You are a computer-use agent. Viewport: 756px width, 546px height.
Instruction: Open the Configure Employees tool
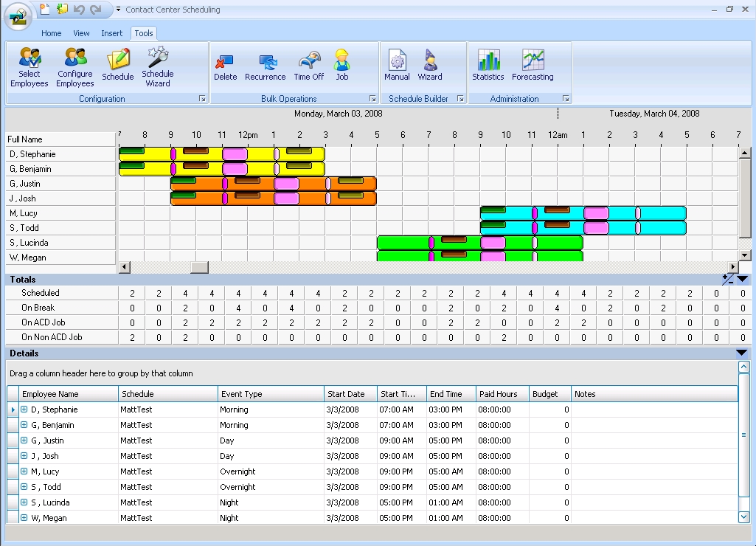tap(74, 66)
